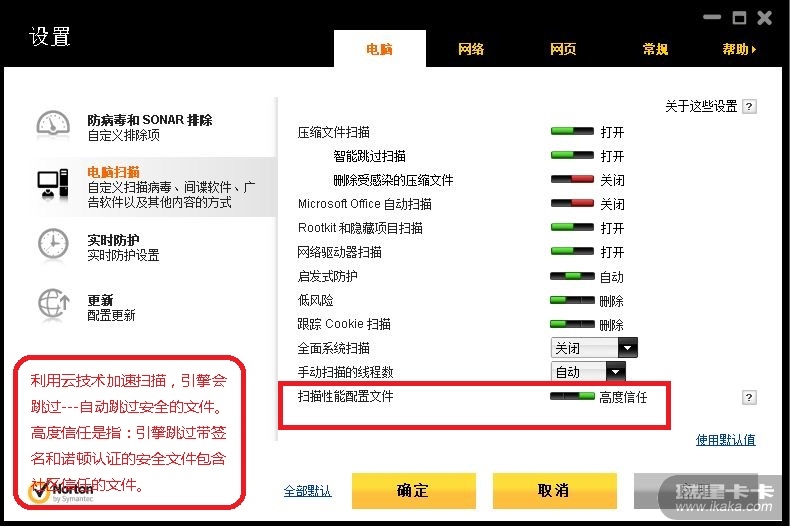Image resolution: width=790 pixels, height=526 pixels.
Task: Click the 高度信任 value text
Action: click(623, 398)
